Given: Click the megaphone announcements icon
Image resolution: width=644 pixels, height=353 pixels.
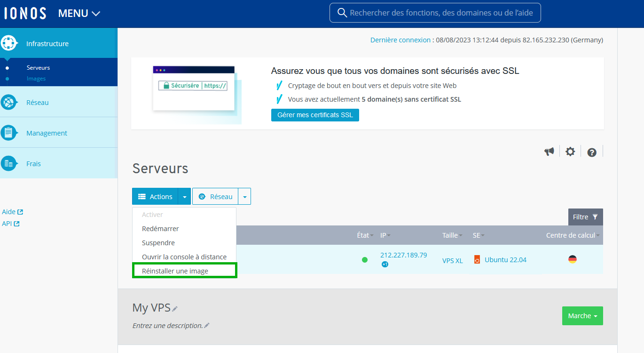Looking at the screenshot, I should 549,152.
